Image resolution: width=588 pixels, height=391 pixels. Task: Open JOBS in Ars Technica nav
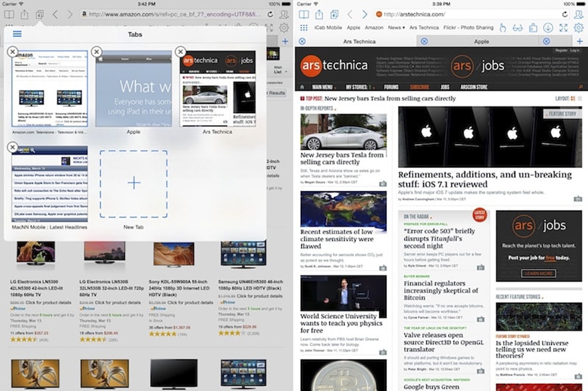pos(445,87)
